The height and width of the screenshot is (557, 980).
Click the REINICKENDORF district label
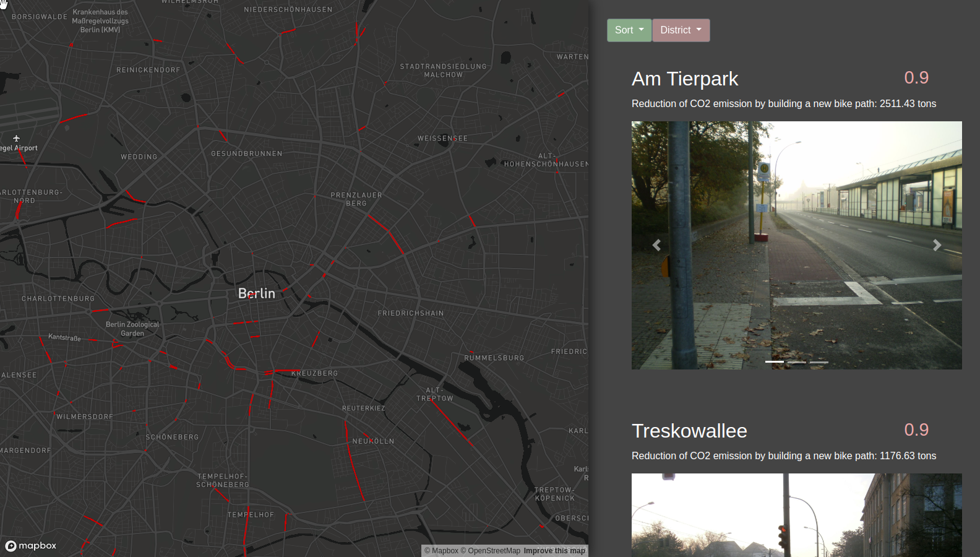(x=148, y=71)
